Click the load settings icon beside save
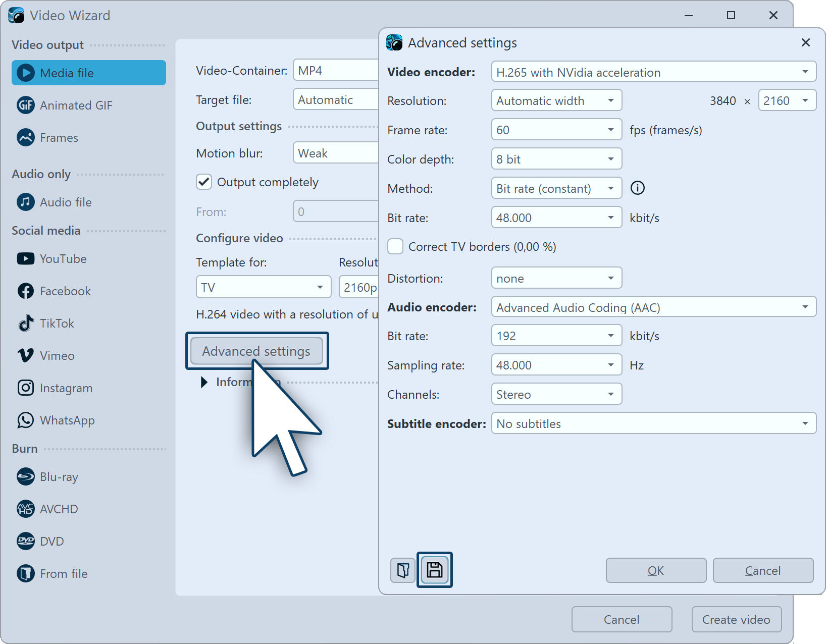The width and height of the screenshot is (827, 644). point(403,570)
